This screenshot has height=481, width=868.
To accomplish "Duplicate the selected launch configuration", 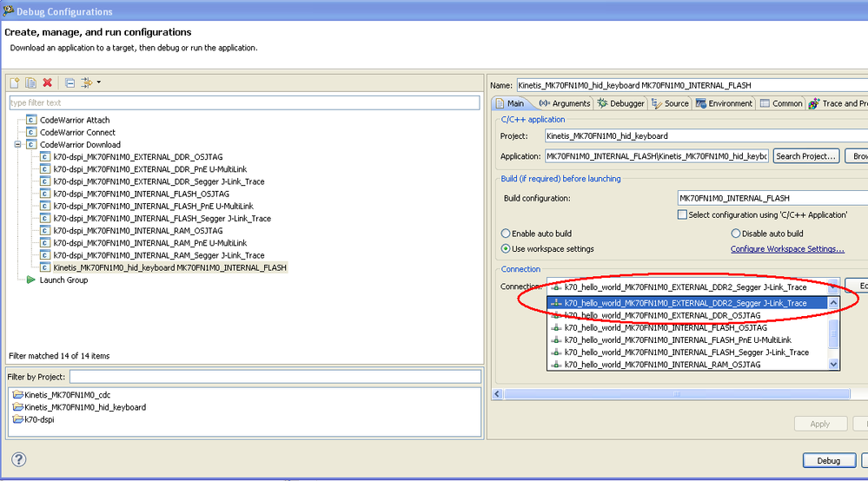I will click(x=31, y=83).
